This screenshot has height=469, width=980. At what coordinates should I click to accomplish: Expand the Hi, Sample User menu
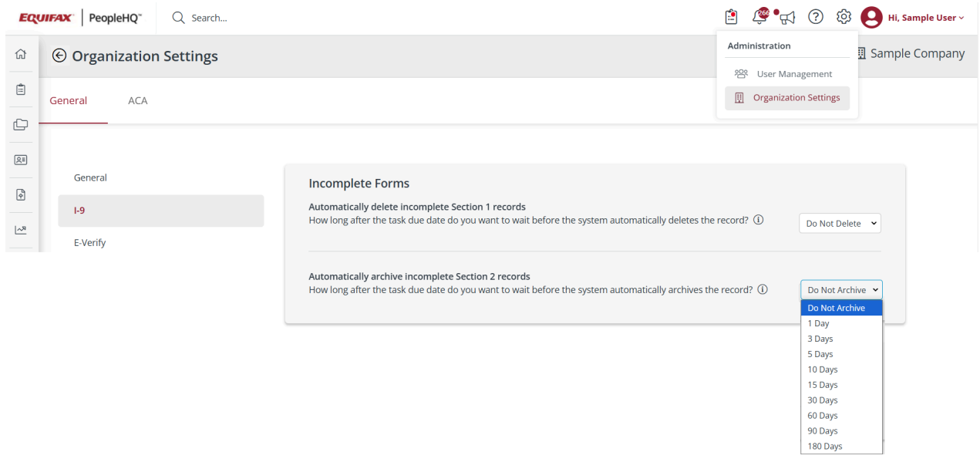coord(926,18)
